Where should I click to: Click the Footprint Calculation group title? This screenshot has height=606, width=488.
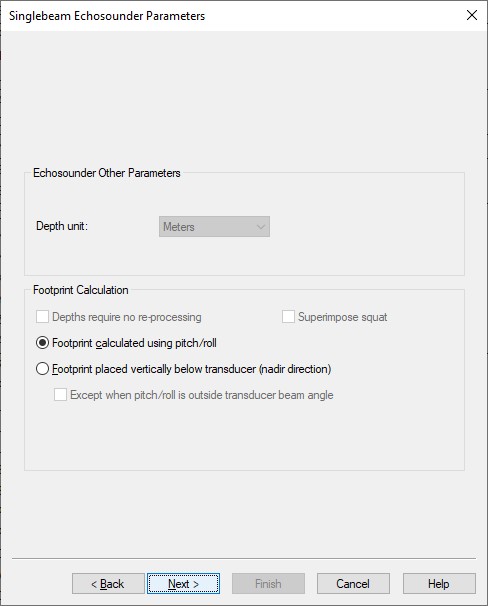[81, 290]
